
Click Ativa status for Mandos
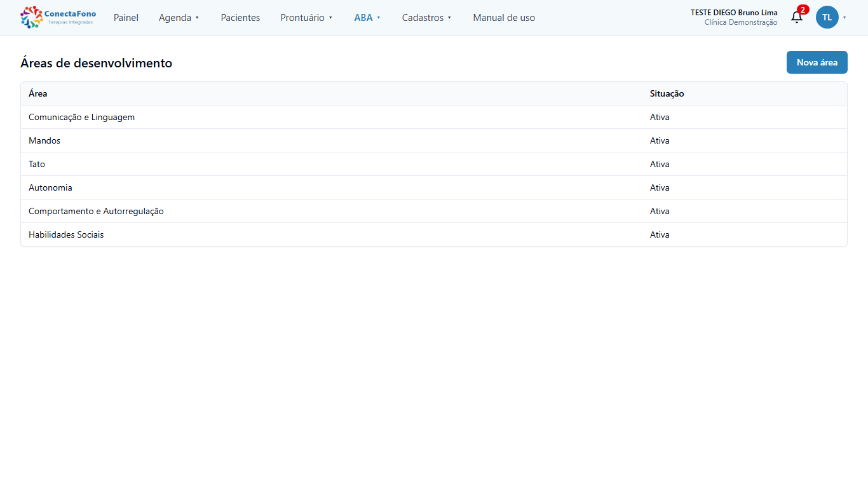pyautogui.click(x=660, y=140)
